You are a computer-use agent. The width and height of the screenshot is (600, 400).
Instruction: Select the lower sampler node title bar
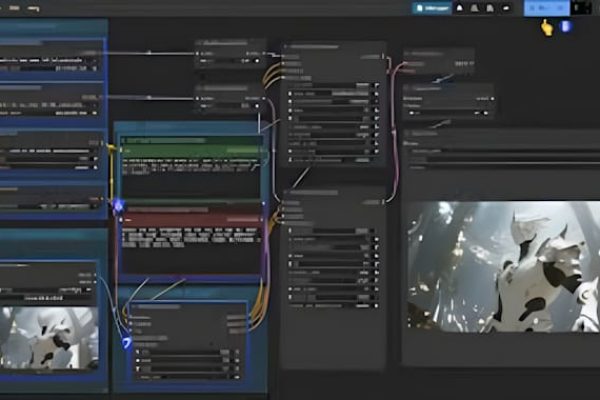pos(334,193)
